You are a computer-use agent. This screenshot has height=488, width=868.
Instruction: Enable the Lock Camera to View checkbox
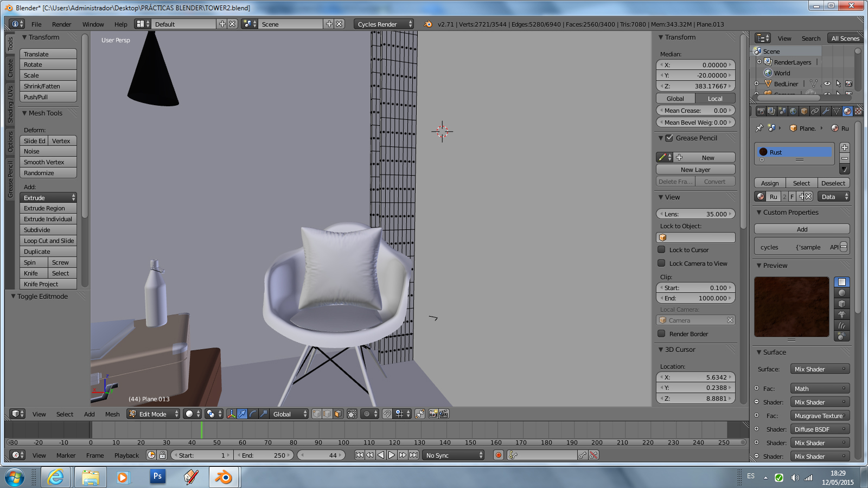tap(661, 264)
